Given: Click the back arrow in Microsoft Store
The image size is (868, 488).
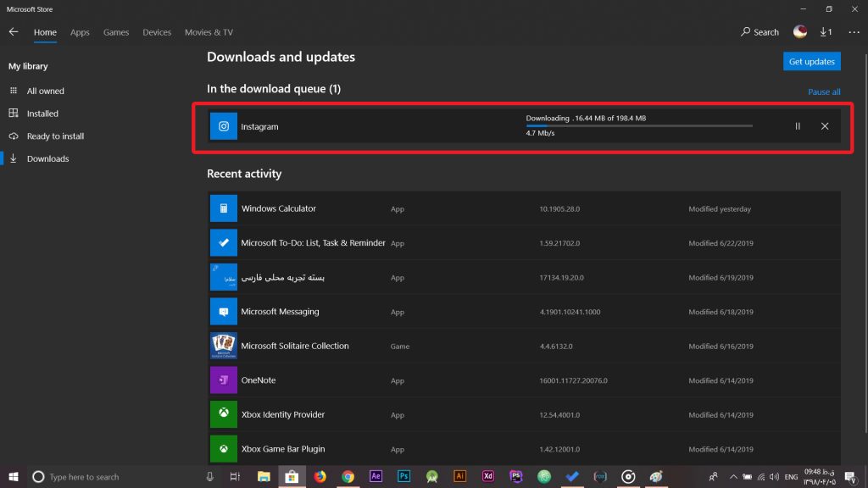Looking at the screenshot, I should click(14, 32).
